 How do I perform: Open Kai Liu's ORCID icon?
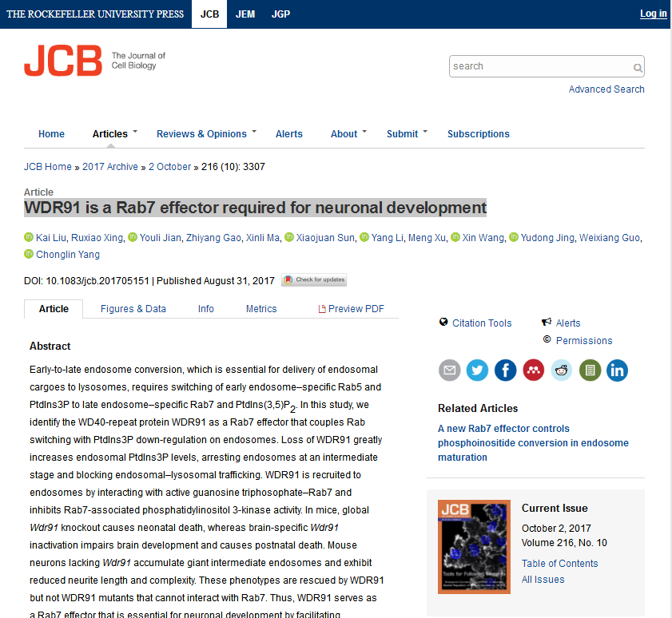click(29, 237)
